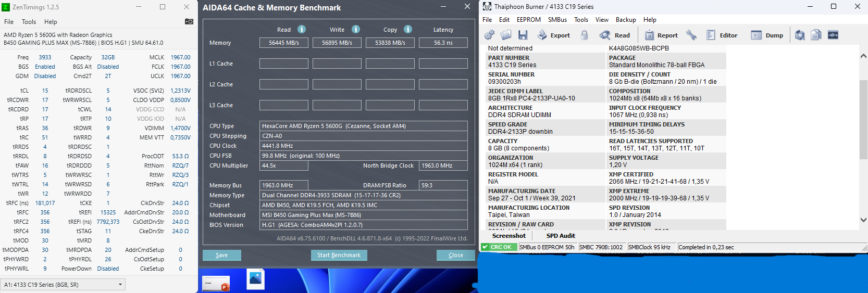Click the ProcODT 53.3 Ω value
Viewport: 868px width, 293px height.
point(180,156)
